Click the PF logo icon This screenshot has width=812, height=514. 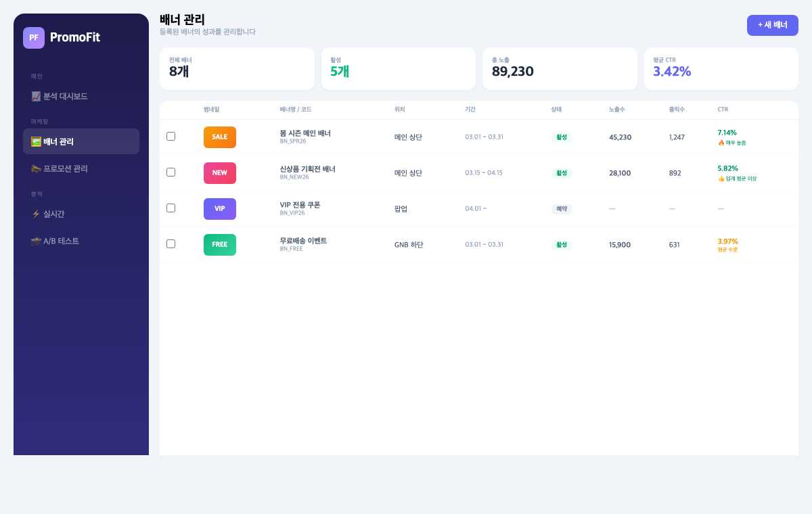(x=34, y=38)
